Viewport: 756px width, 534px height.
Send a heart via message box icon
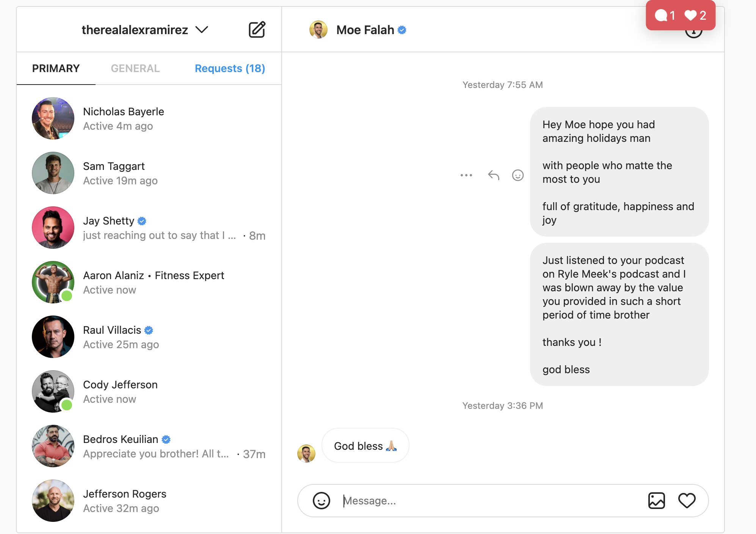tap(687, 501)
